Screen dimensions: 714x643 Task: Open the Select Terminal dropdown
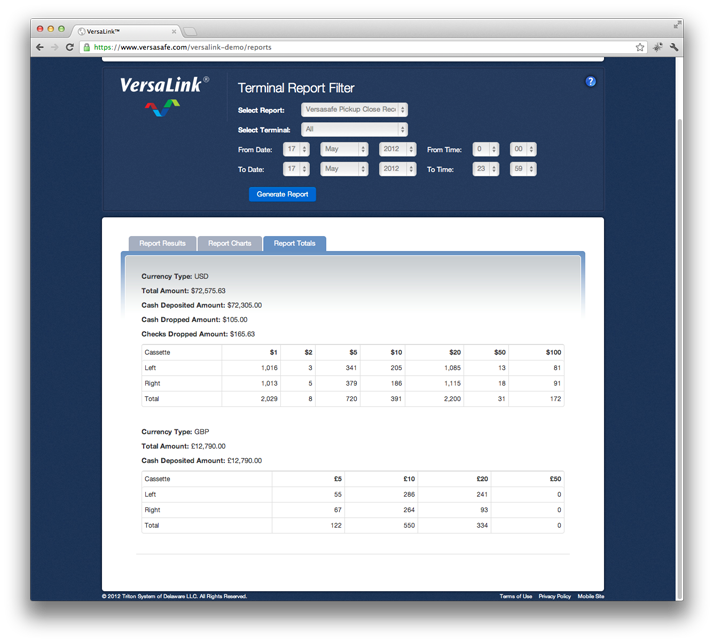(354, 129)
